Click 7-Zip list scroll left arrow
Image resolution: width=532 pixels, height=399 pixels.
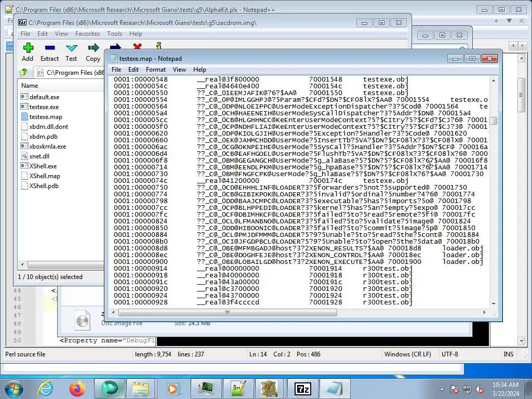tap(22, 264)
